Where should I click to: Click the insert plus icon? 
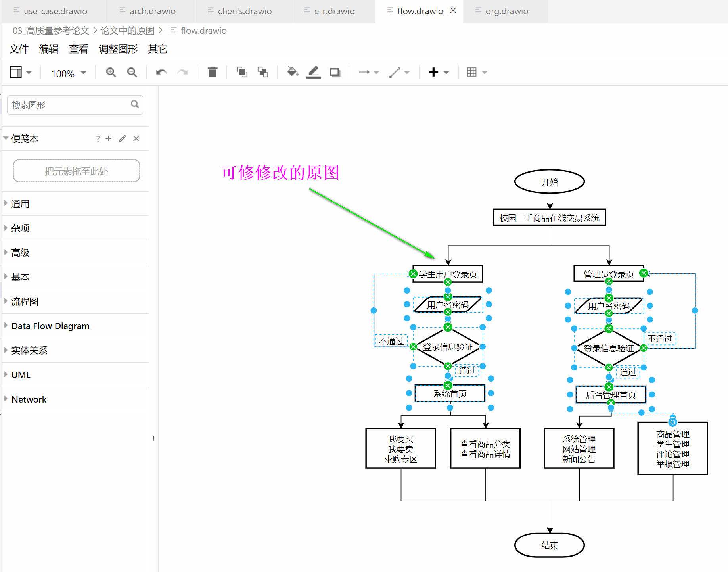click(433, 72)
